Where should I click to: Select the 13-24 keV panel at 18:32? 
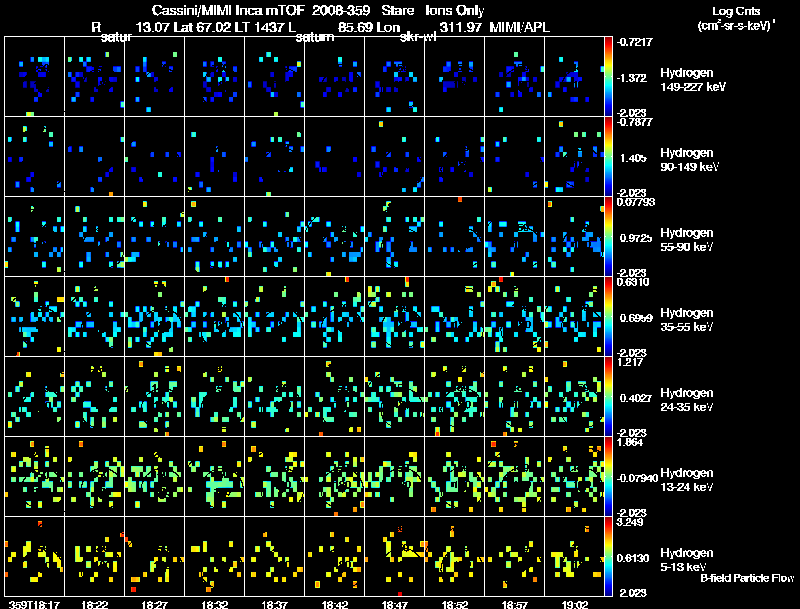[x=214, y=477]
